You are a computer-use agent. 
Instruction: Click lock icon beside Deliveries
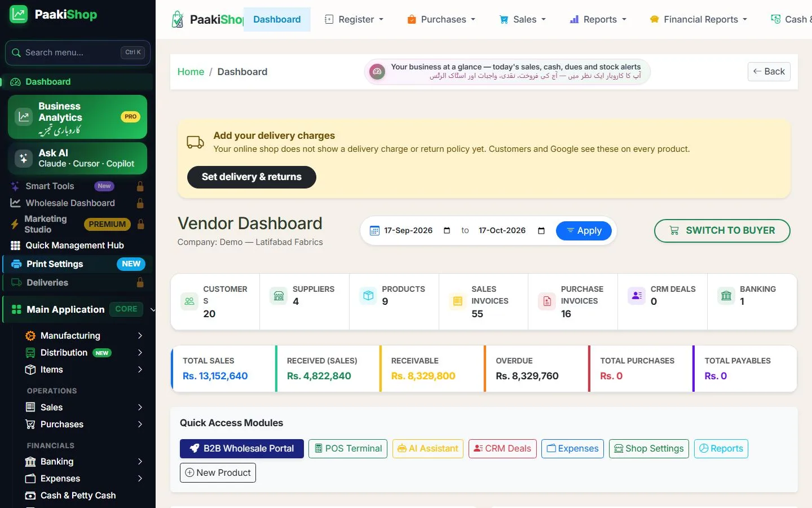click(140, 283)
